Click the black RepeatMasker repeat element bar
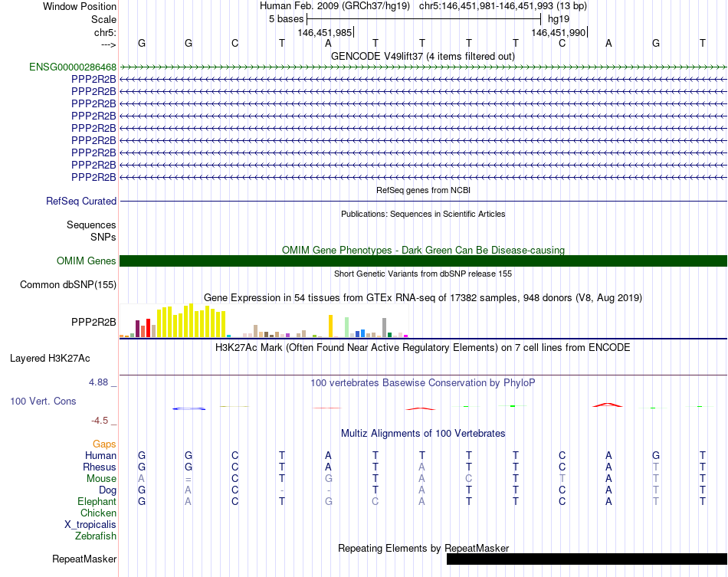Viewport: 728px width, 577px height. (587, 559)
